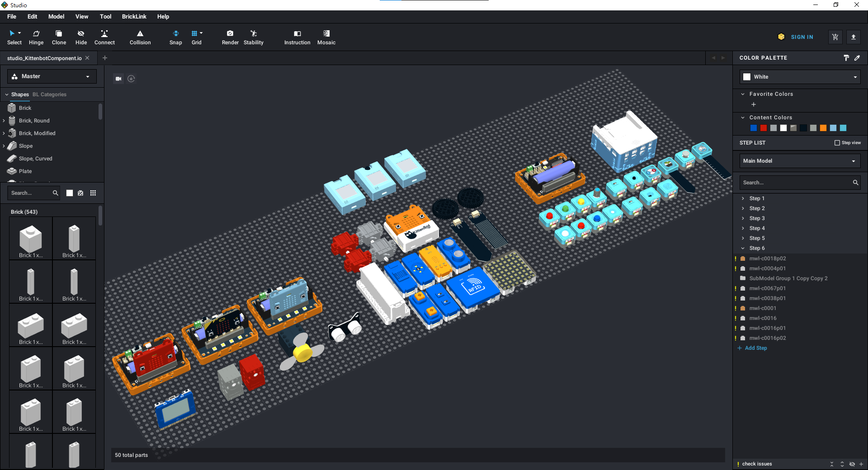
Task: Open the Instruction maker
Action: click(297, 37)
